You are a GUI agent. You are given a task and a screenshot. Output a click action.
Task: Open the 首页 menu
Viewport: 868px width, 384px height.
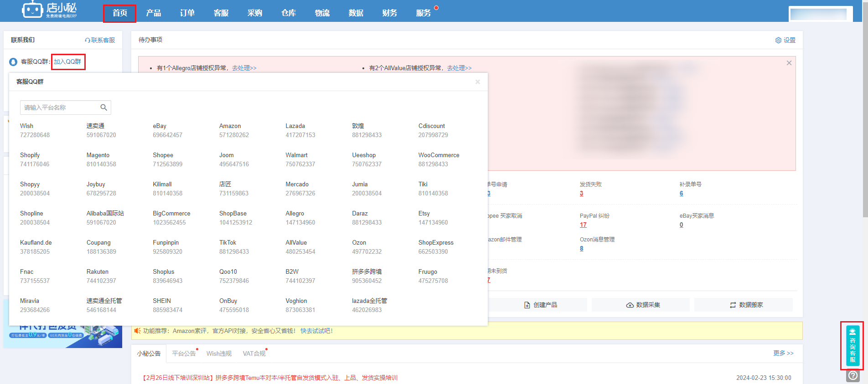tap(120, 13)
